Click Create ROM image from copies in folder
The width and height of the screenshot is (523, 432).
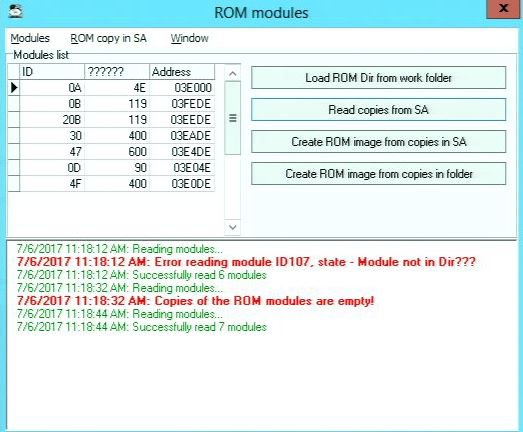point(379,174)
